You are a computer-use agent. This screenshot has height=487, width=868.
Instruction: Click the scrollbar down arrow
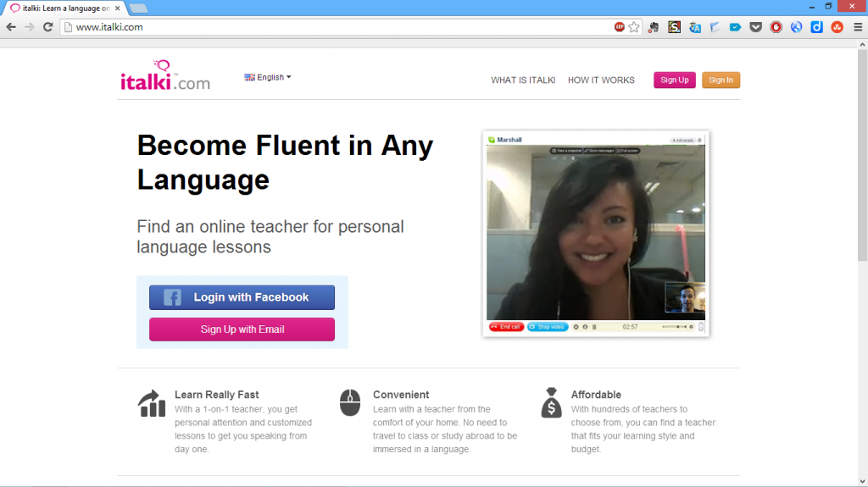point(862,481)
